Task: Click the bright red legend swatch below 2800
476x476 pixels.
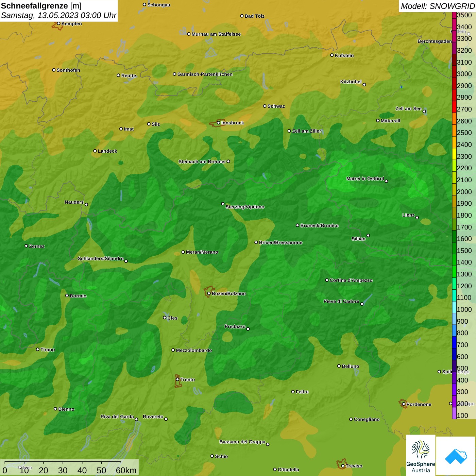Action: click(x=454, y=107)
